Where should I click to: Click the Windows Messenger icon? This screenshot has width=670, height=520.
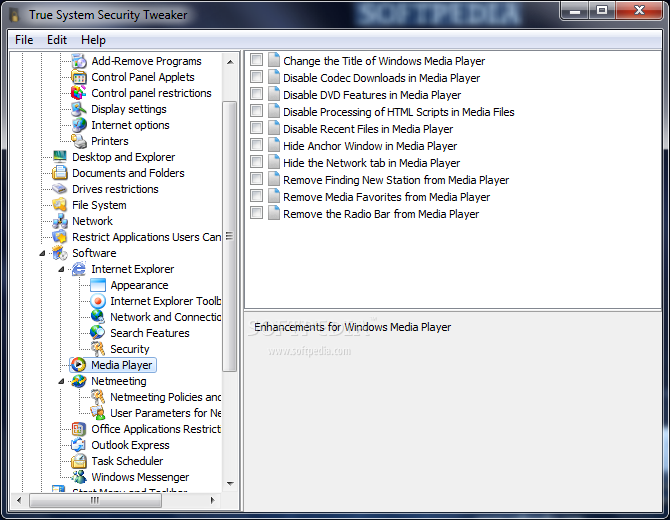pyautogui.click(x=79, y=477)
